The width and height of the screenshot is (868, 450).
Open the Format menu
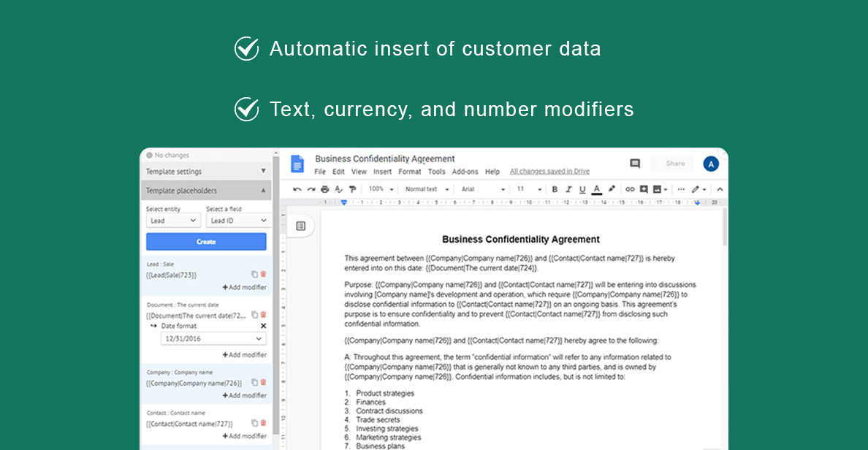pos(409,172)
